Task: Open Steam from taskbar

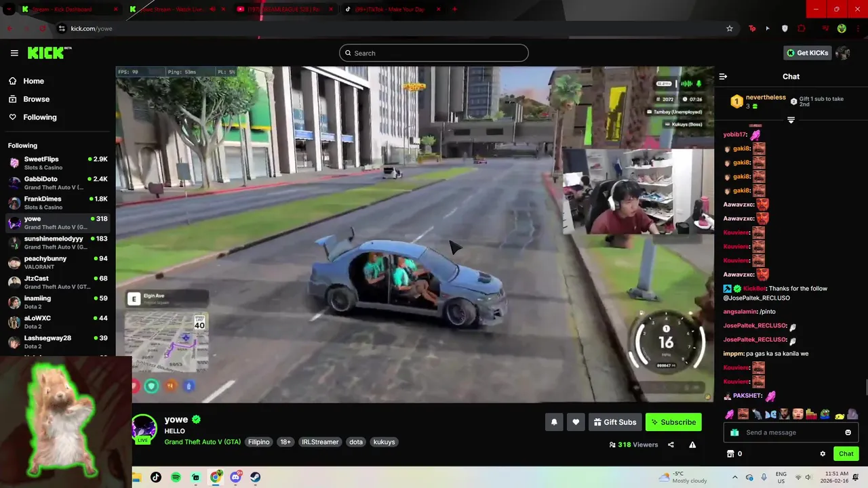Action: pos(255,477)
